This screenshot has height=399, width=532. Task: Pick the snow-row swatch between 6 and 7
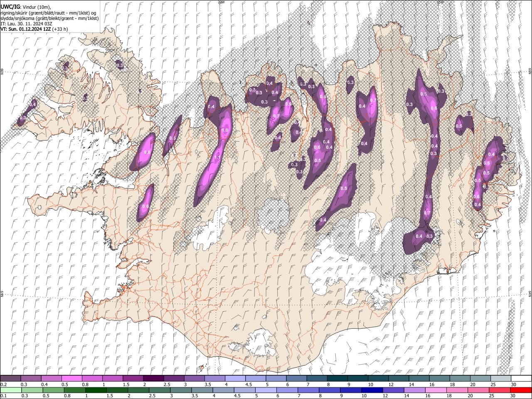(296, 379)
